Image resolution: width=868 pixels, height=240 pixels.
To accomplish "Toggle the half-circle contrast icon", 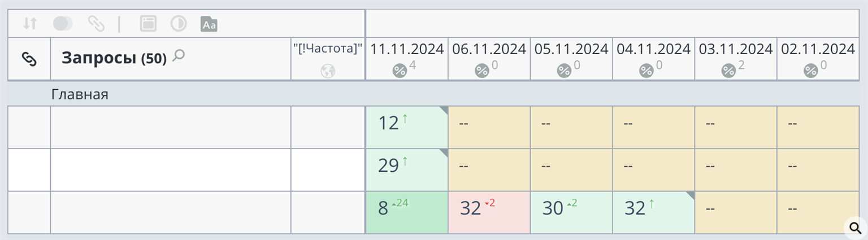I will [x=179, y=24].
